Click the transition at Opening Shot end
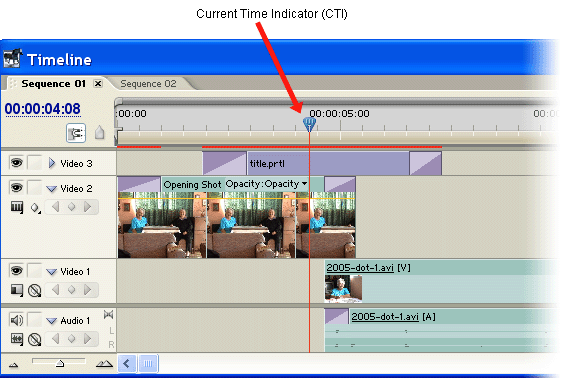Viewport: 561px width, 378px height. point(340,185)
